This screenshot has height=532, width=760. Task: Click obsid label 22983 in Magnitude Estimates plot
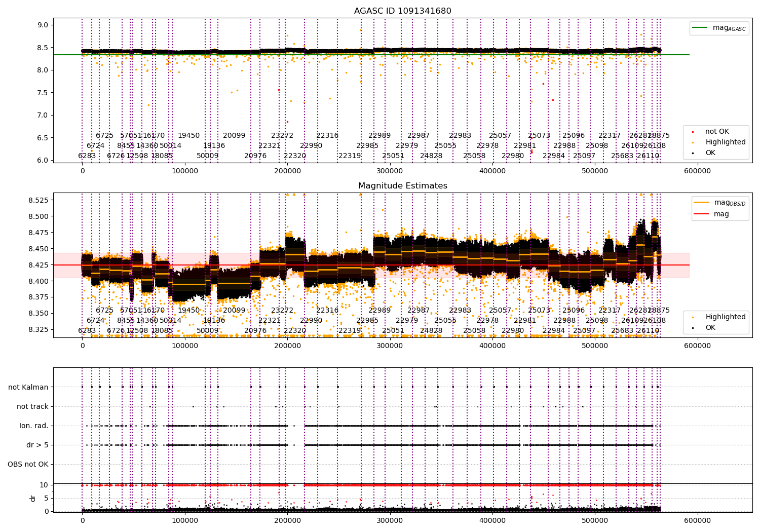pos(460,311)
